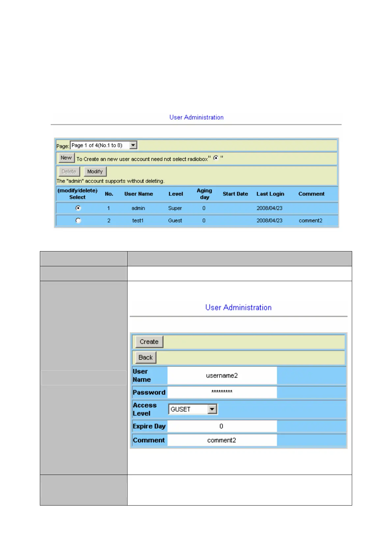Select the radio button for test1 row
Screen dimensions: 392x555
(x=78, y=220)
